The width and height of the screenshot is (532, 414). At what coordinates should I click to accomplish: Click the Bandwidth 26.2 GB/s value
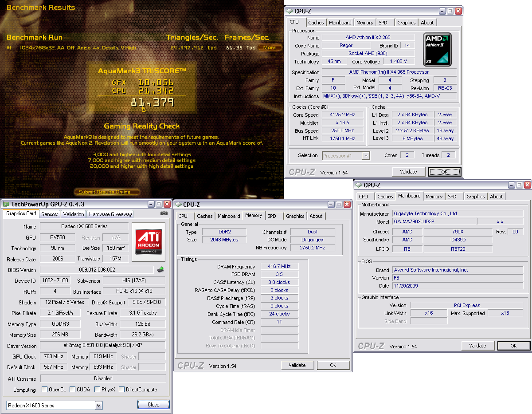pyautogui.click(x=142, y=335)
